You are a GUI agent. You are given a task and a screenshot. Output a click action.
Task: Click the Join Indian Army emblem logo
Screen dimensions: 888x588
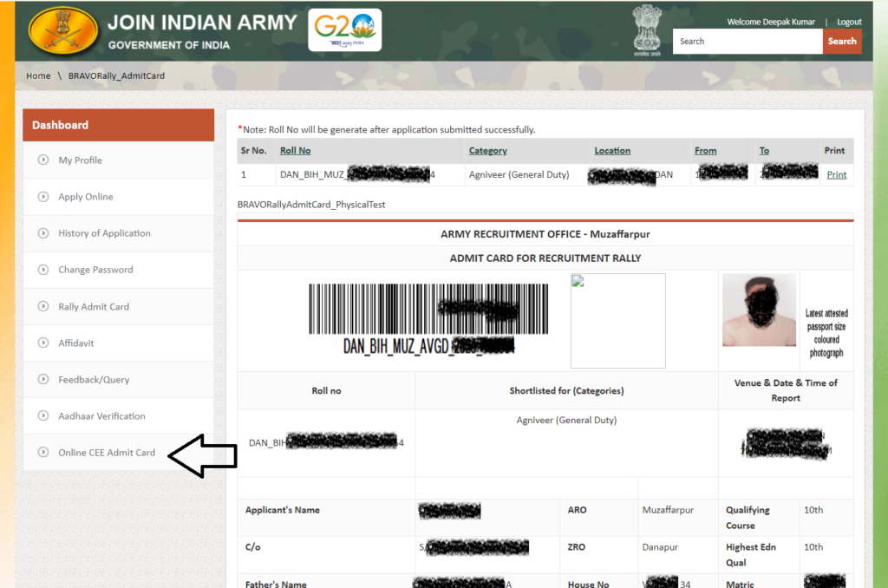pos(63,30)
